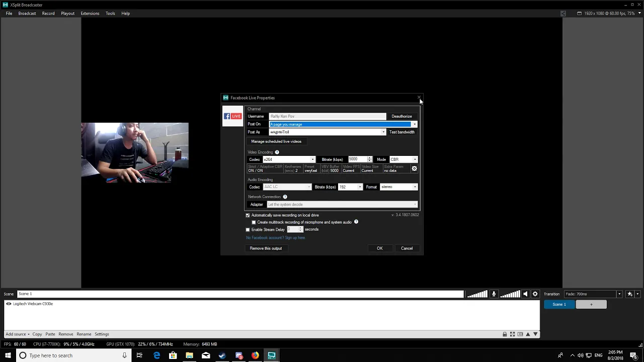Open the Record menu

(x=48, y=14)
